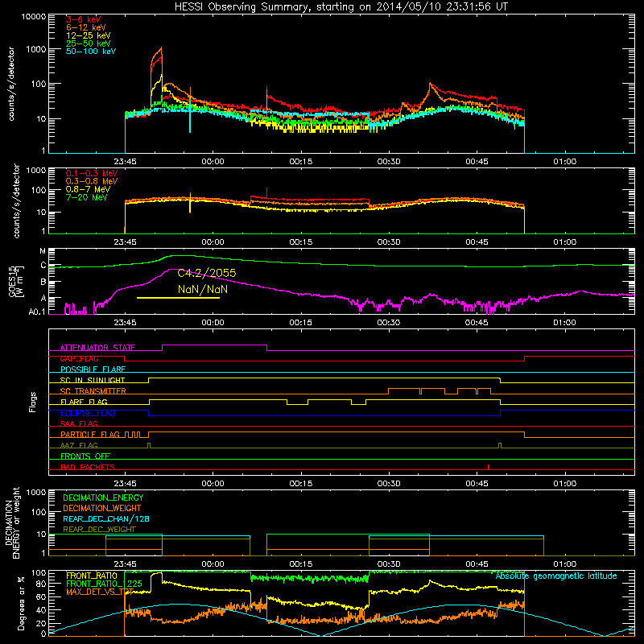Click the 0.8-7 MeV legend label

[88, 189]
